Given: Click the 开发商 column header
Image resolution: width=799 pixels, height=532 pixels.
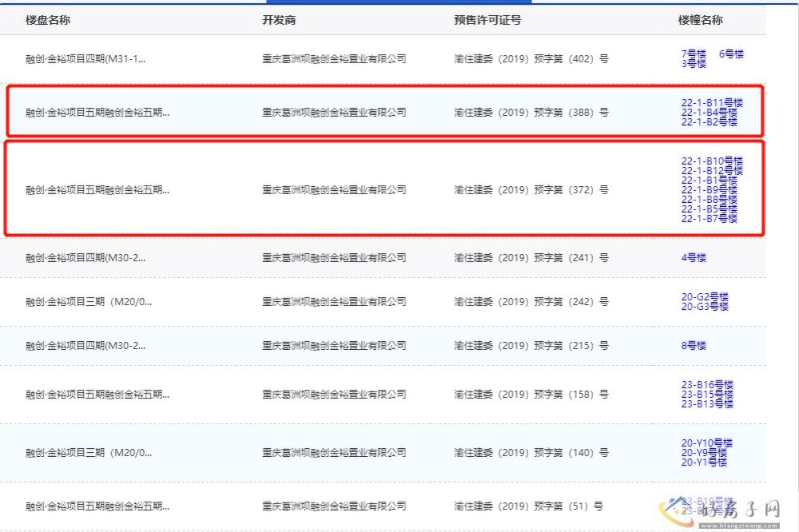Looking at the screenshot, I should point(279,21).
